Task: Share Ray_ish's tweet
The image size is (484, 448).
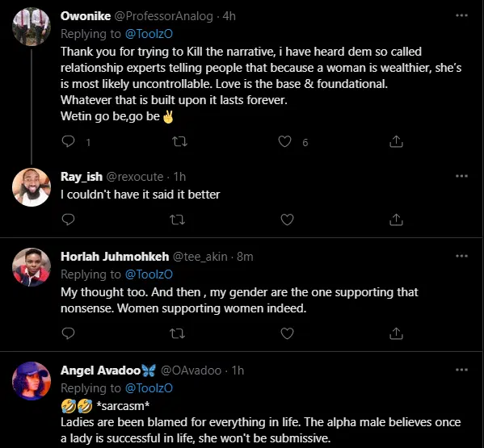Action: (x=397, y=220)
